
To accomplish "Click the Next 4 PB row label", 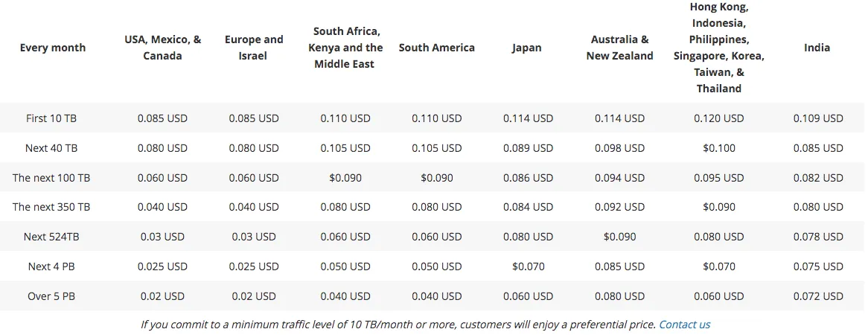I will (x=51, y=267).
